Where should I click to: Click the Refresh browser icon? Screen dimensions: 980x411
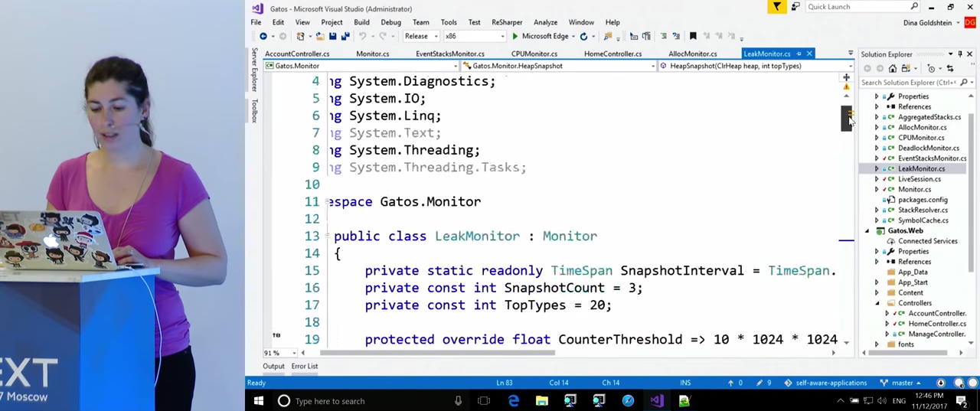tap(583, 36)
